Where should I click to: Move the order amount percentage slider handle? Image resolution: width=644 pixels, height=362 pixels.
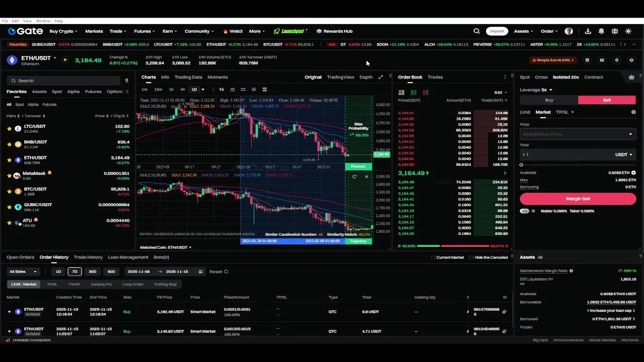(x=521, y=165)
